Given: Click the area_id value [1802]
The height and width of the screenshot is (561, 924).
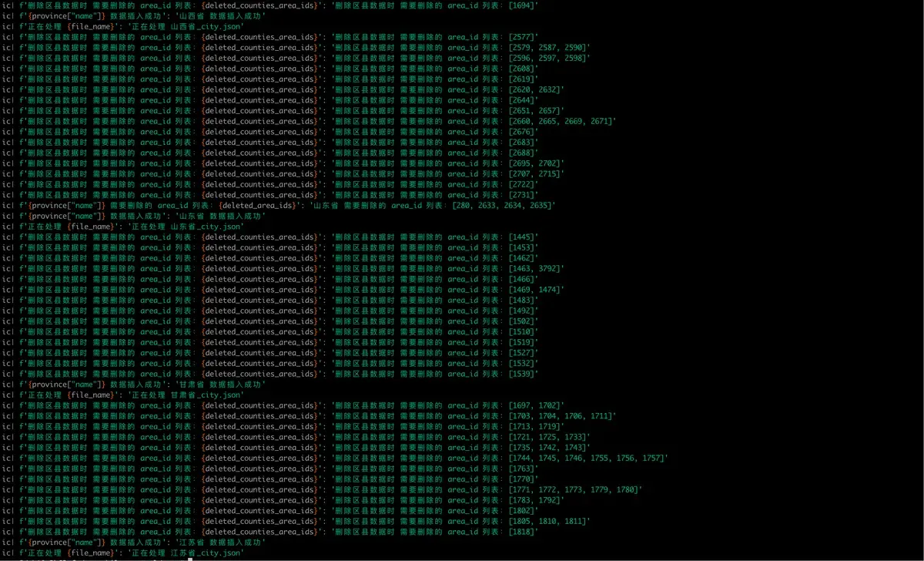Looking at the screenshot, I should 521,511.
